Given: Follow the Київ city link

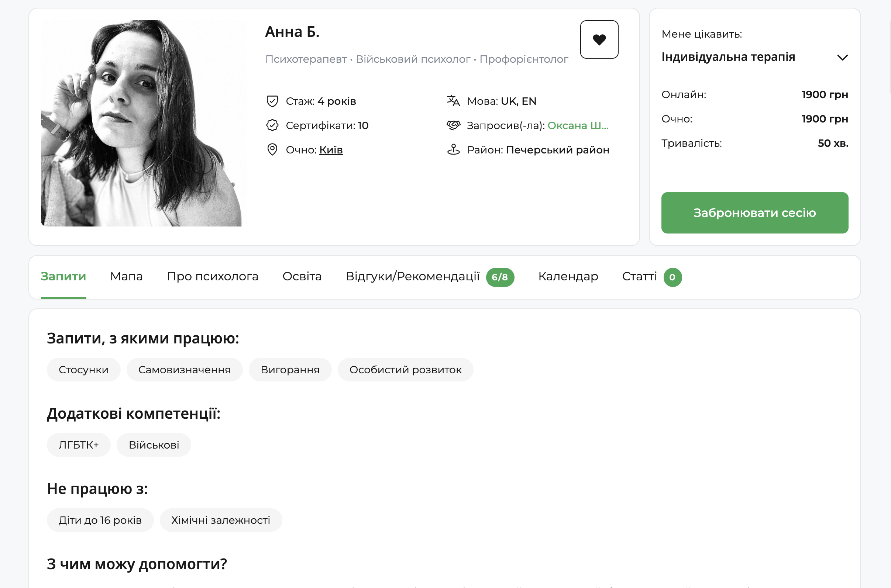Looking at the screenshot, I should tap(331, 150).
